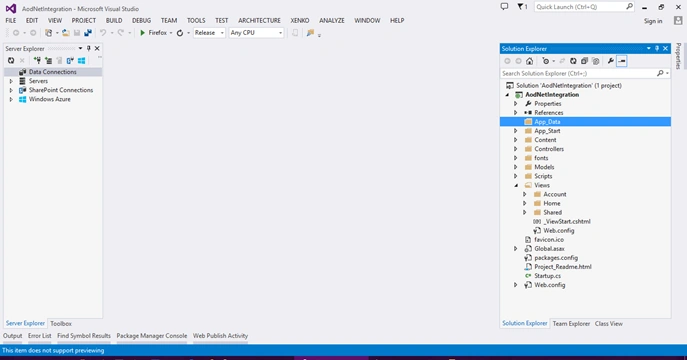Click the Refresh browser icon in toolbar
Image resolution: width=687 pixels, height=360 pixels.
click(180, 33)
